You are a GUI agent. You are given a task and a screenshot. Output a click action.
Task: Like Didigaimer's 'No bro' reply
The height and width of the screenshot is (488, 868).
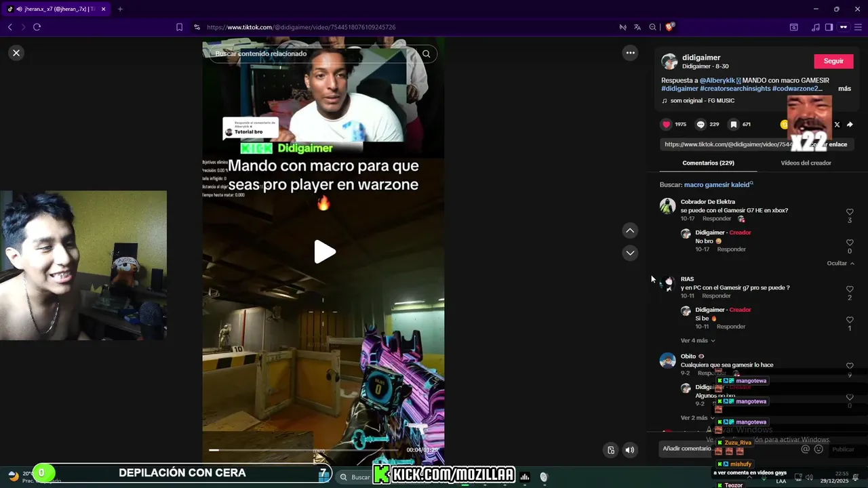pos(850,243)
